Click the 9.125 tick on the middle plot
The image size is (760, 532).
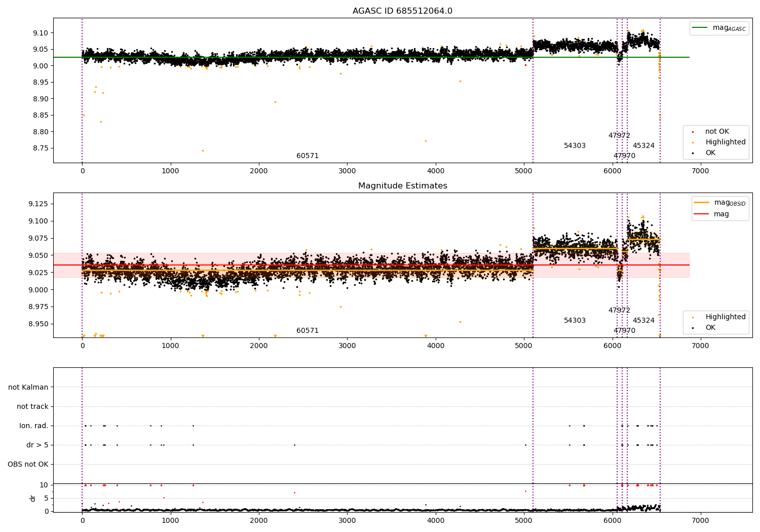tap(39, 204)
